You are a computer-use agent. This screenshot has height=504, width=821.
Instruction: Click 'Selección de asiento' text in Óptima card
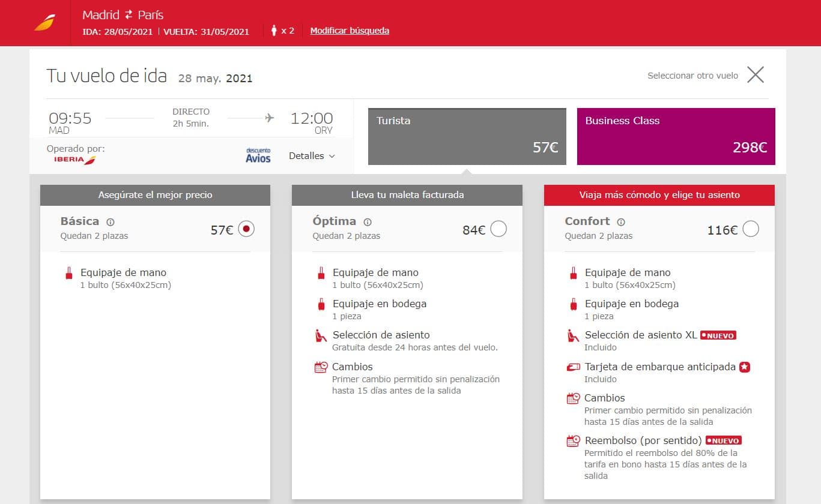click(381, 335)
